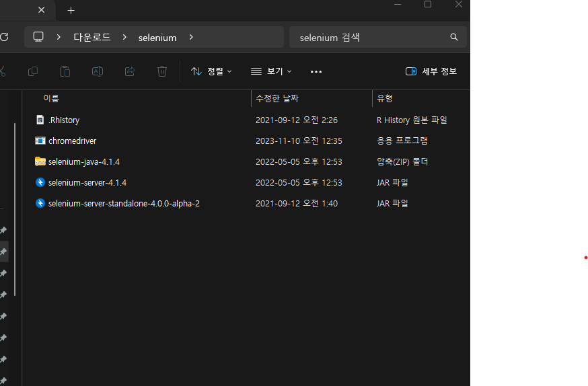Expand chevron after selenium in breadcrumb
The image size is (588, 386).
point(191,37)
